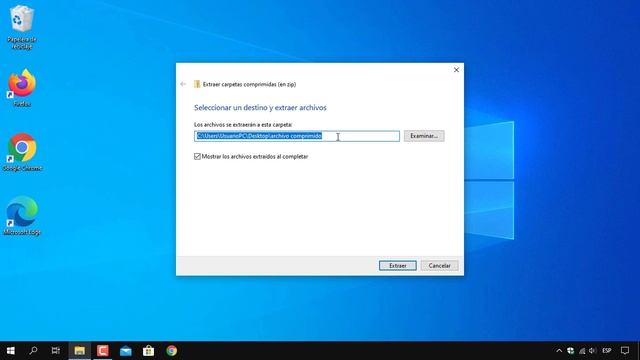
Task: Click the zip folder icon in dialog title
Action: click(x=197, y=84)
